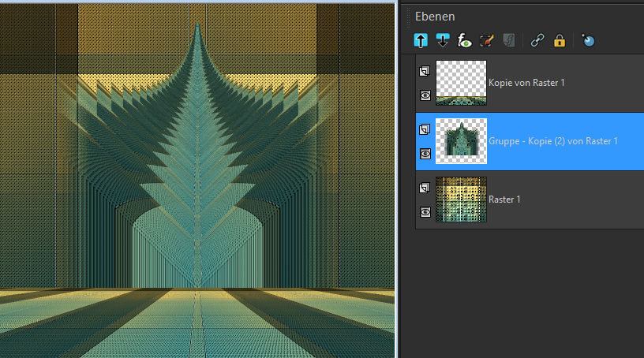
Task: Click the blue opacity drop icon
Action: [588, 41]
